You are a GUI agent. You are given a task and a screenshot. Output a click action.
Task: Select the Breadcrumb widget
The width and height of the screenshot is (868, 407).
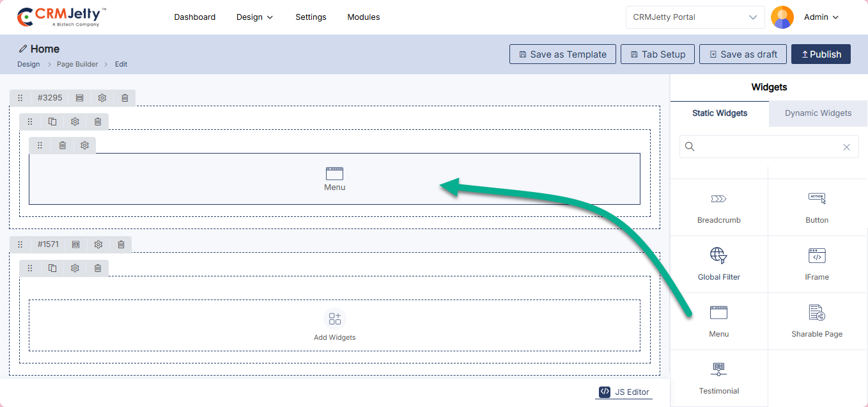718,207
